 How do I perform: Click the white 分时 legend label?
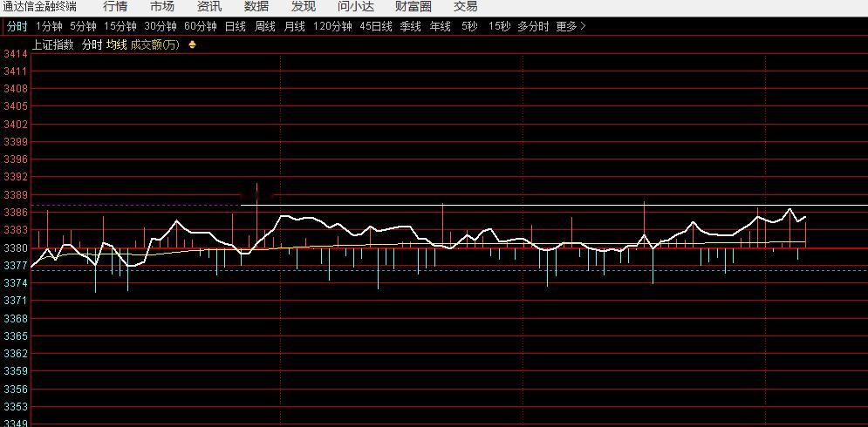(x=92, y=45)
